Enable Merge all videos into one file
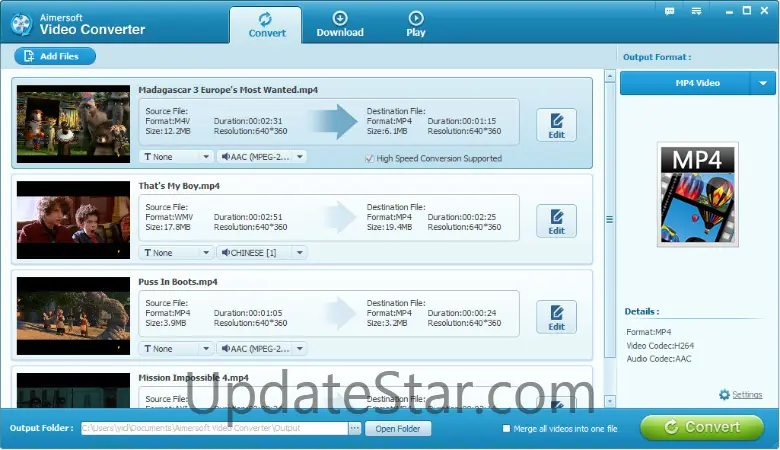The image size is (780, 450). tap(506, 428)
